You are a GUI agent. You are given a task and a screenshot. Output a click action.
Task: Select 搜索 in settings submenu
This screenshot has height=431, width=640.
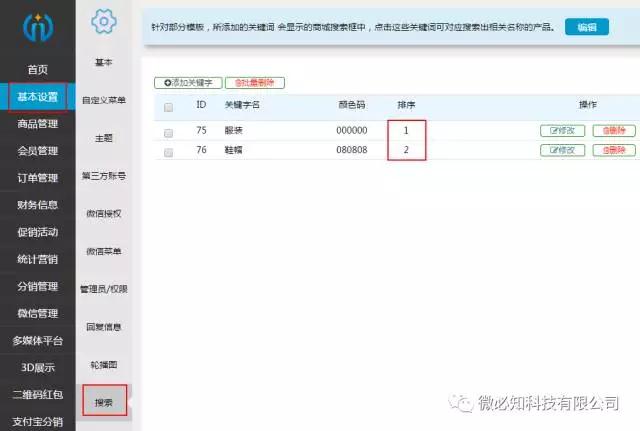(104, 402)
